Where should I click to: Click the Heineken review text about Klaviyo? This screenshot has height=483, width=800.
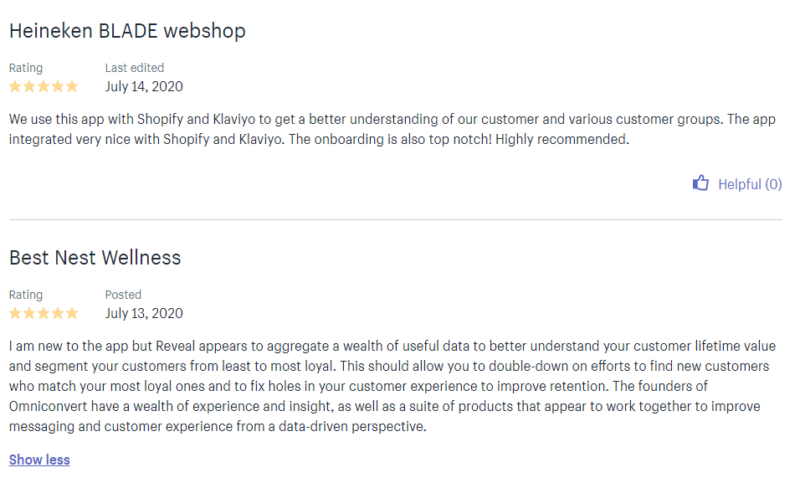392,129
